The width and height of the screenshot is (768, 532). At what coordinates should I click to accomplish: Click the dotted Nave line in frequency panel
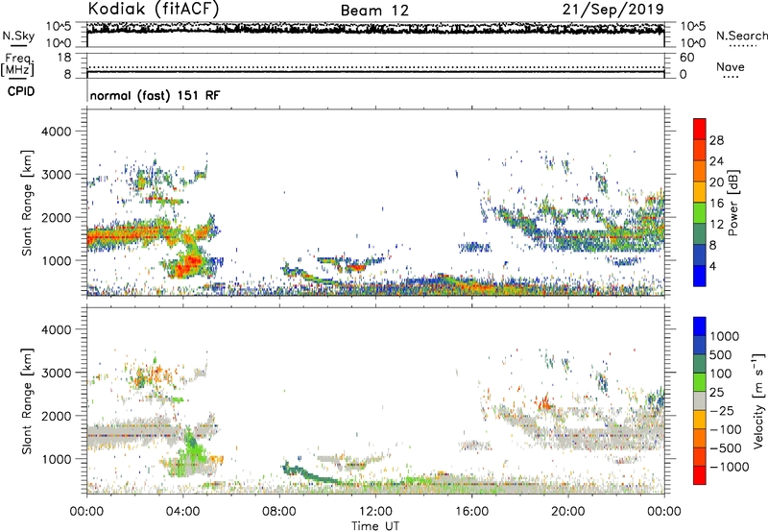375,67
